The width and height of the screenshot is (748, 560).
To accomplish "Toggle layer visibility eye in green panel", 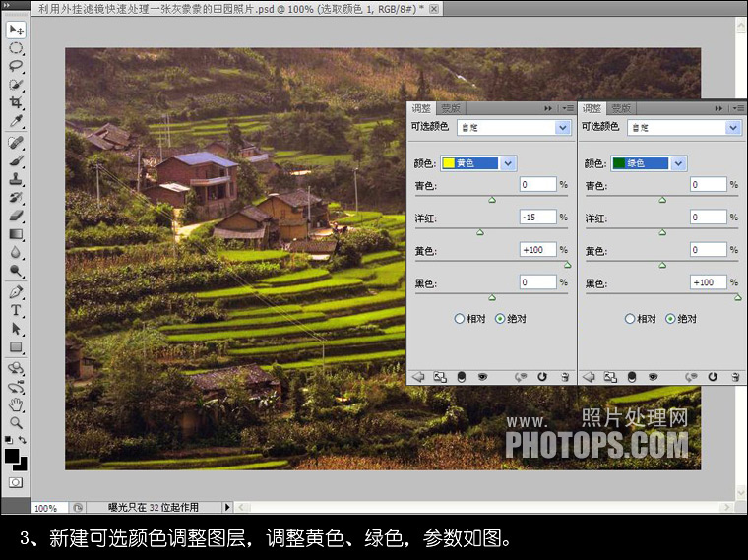I will (x=654, y=377).
